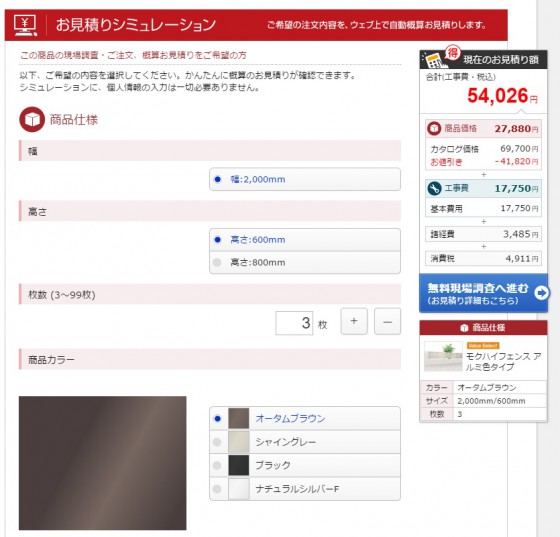This screenshot has height=537, width=560.
Task: Click the オータムブラウン color swatch
Action: point(239,418)
